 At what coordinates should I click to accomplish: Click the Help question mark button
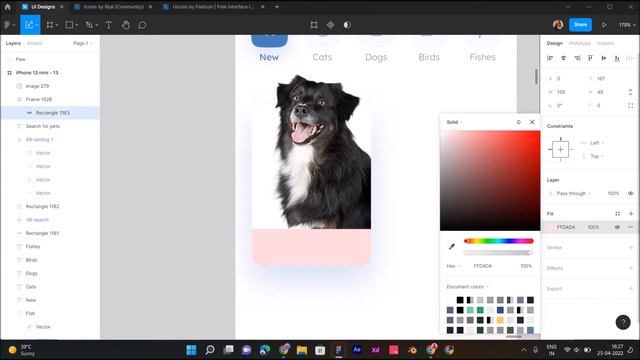(623, 322)
